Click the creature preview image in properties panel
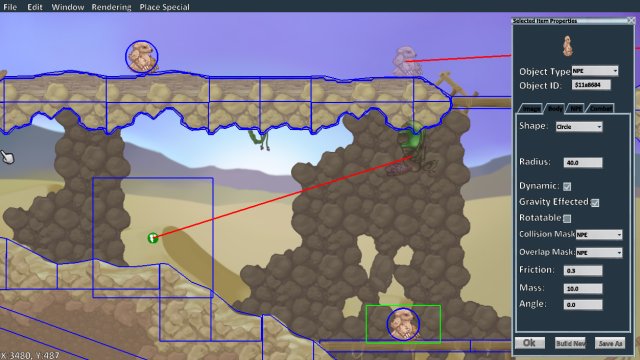This screenshot has height=360, width=640. point(567,46)
